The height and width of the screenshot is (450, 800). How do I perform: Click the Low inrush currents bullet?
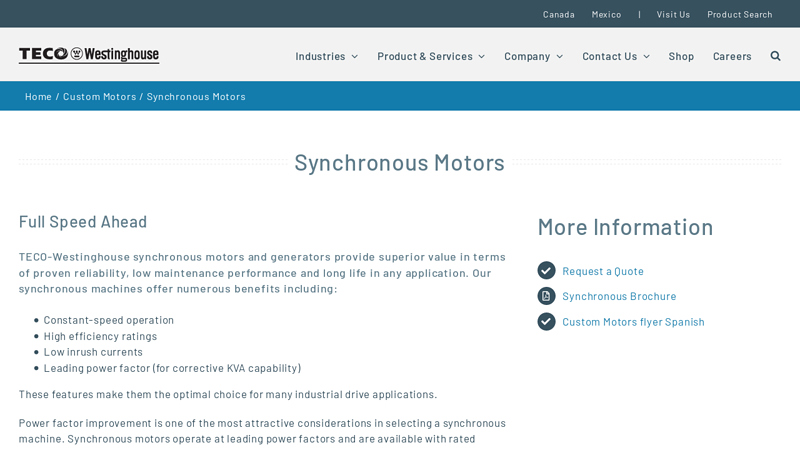tap(93, 352)
